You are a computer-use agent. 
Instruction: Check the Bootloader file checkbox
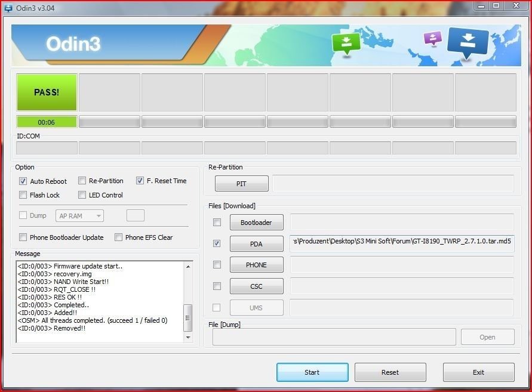pyautogui.click(x=217, y=223)
